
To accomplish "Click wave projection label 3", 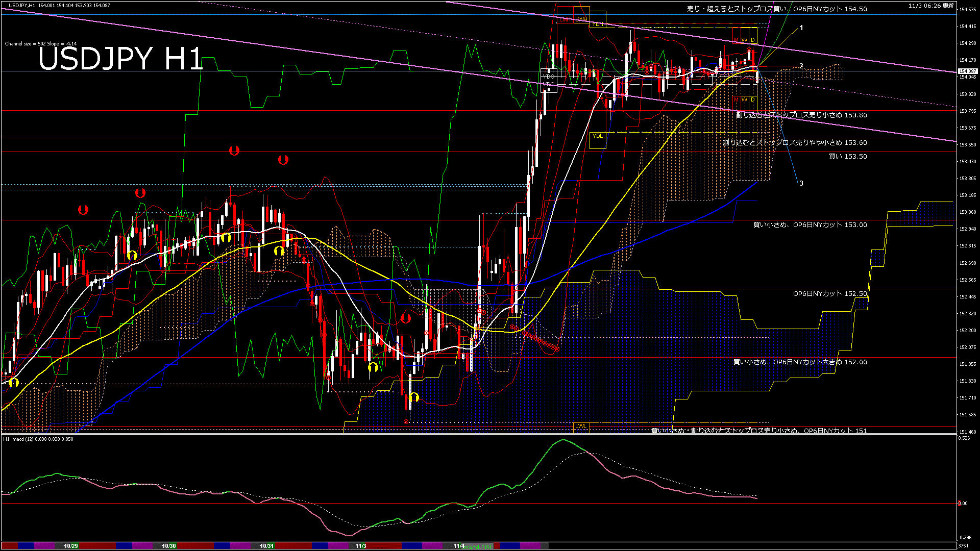I will 801,183.
